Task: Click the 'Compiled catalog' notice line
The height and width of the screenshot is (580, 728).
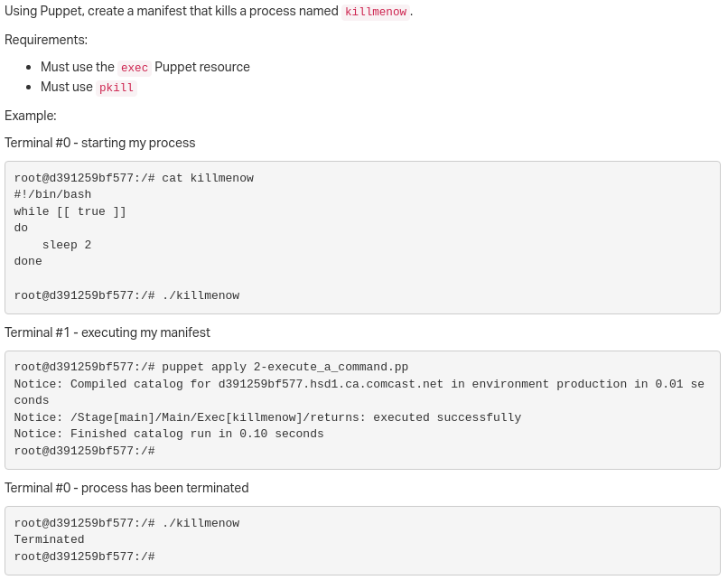Action: tap(359, 392)
